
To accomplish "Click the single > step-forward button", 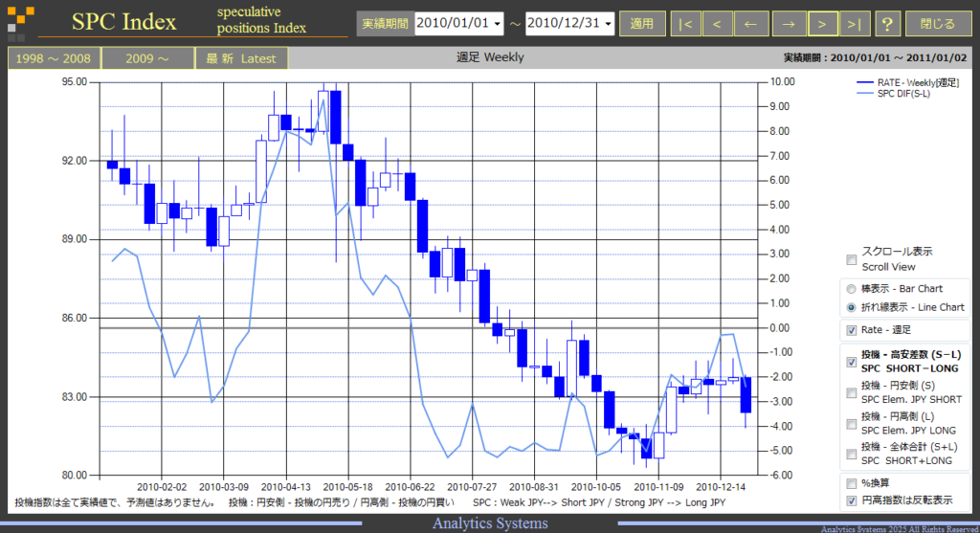I will coord(822,24).
